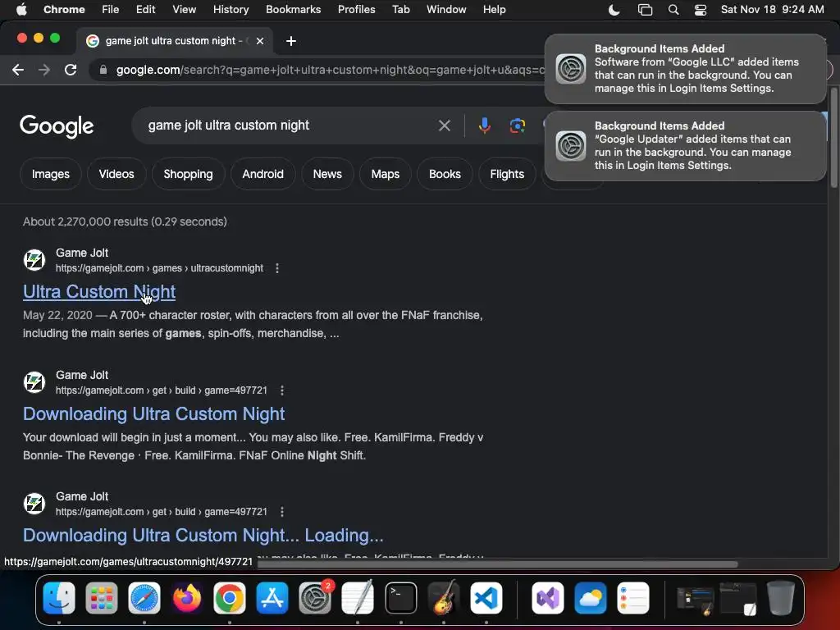
Task: Click Google Chrome icon in the dock
Action: 230,598
